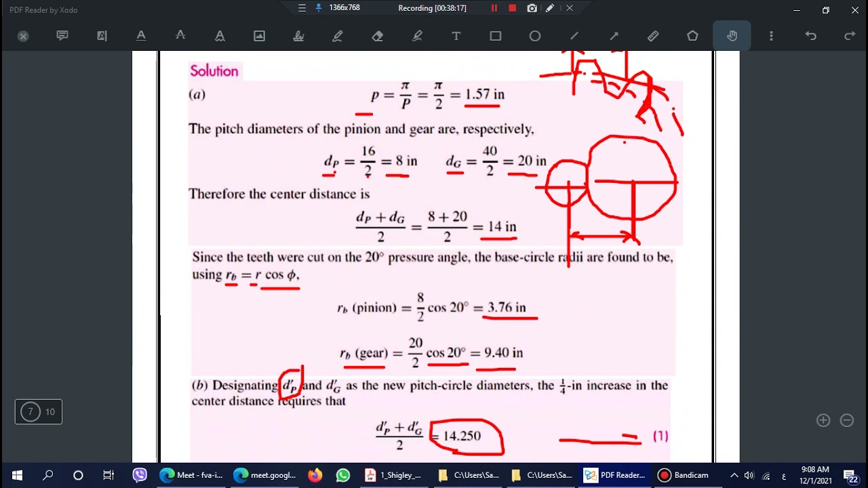The image size is (868, 488).
Task: Open Firefox from the taskbar
Action: tap(315, 475)
